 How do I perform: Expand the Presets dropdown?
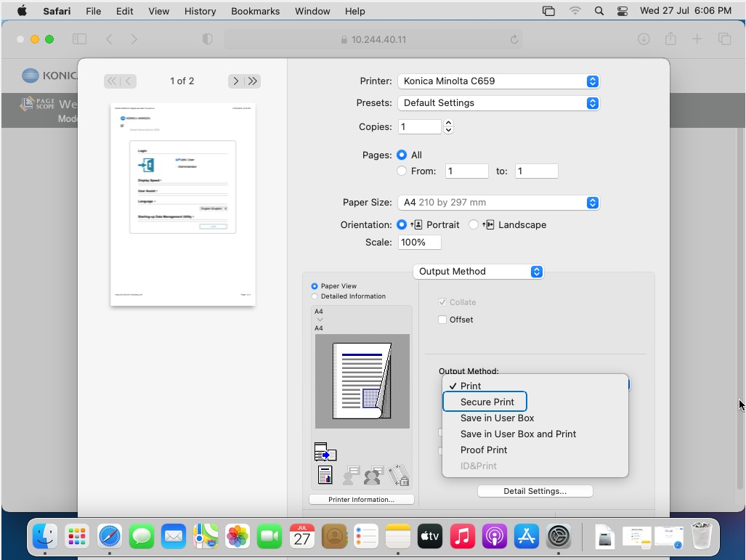[499, 103]
